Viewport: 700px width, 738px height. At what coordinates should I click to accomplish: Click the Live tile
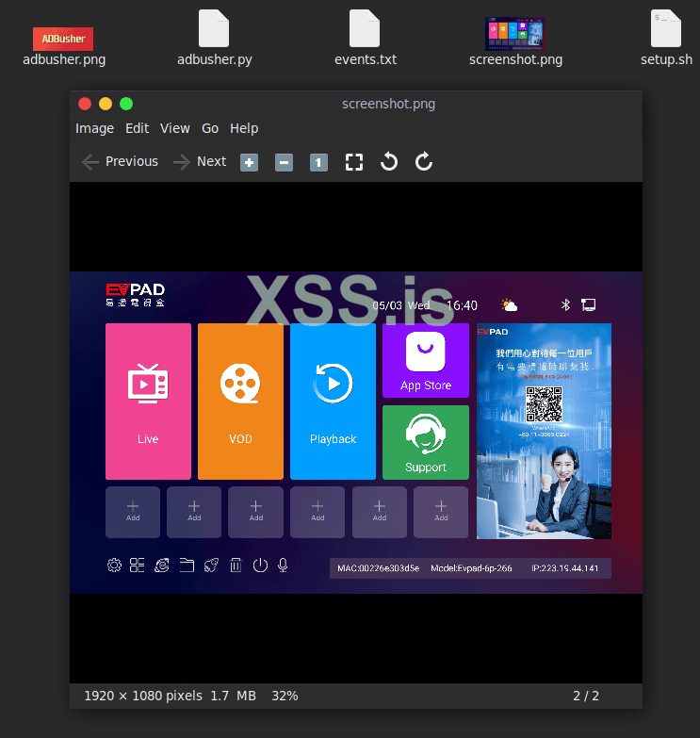click(x=148, y=401)
